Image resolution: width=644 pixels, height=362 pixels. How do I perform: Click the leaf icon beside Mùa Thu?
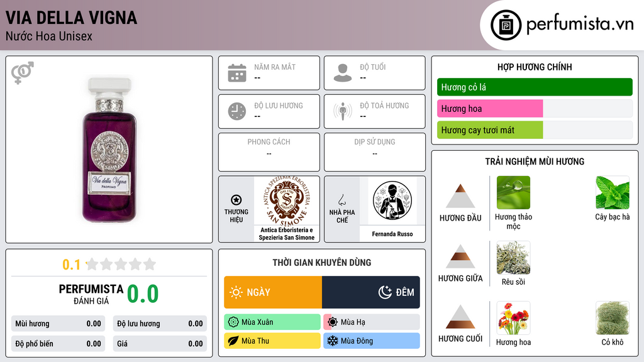[233, 341]
